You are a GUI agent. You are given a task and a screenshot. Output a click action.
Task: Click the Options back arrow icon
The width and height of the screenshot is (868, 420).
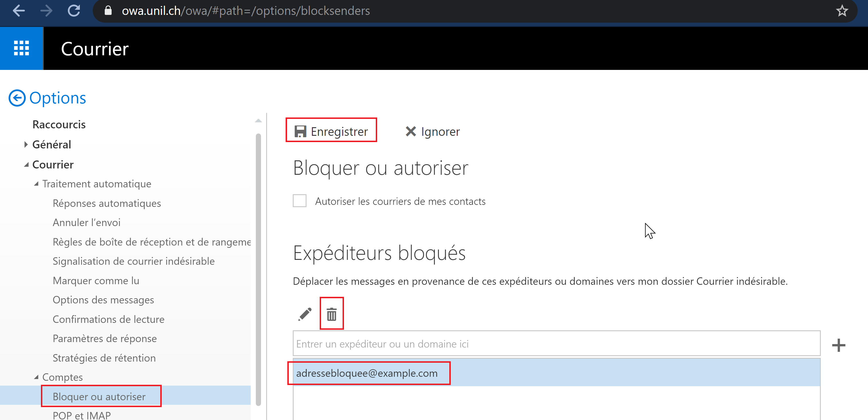17,98
